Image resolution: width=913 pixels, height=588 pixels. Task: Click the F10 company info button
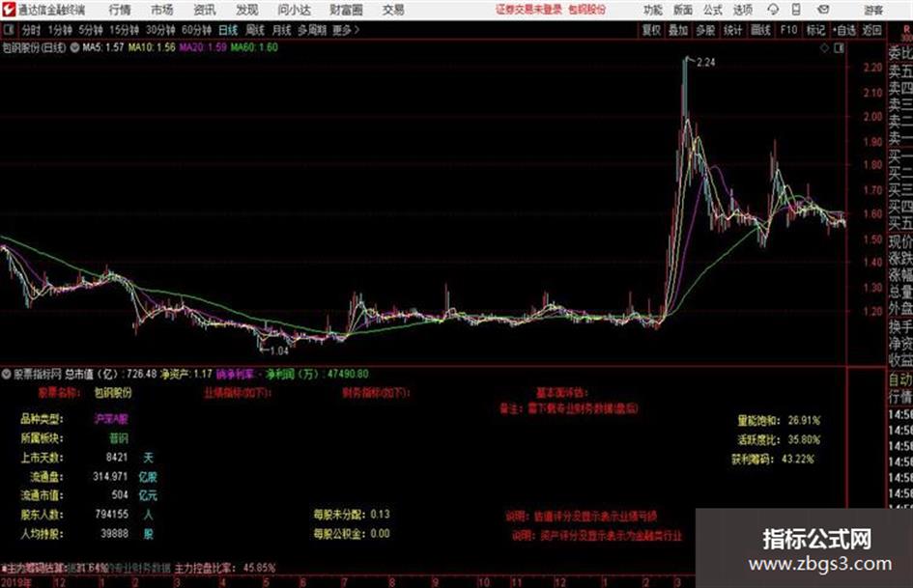click(x=789, y=30)
